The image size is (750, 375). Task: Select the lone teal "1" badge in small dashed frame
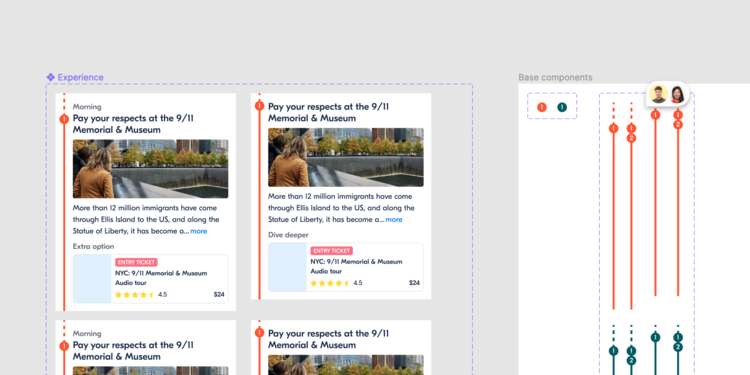[562, 107]
